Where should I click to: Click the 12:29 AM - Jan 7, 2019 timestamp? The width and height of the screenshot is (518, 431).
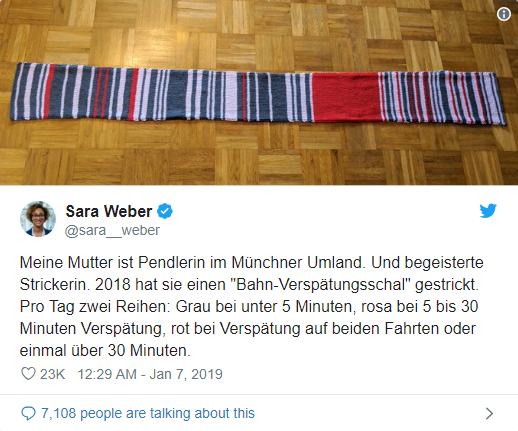pyautogui.click(x=150, y=374)
